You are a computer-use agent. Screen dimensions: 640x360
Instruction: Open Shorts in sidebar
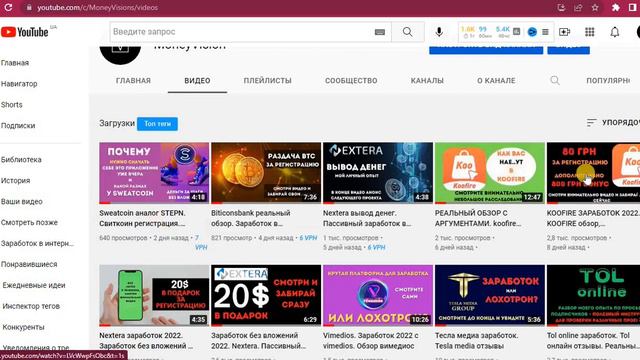[11, 104]
